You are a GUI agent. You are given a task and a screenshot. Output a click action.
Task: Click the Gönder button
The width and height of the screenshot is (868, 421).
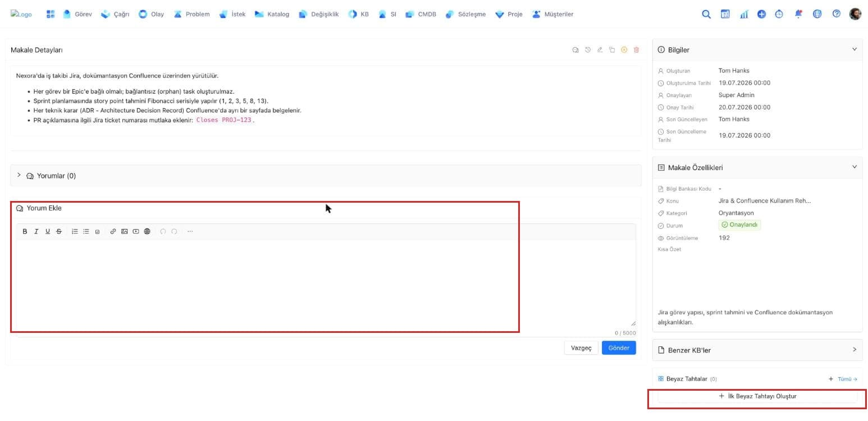pos(619,348)
